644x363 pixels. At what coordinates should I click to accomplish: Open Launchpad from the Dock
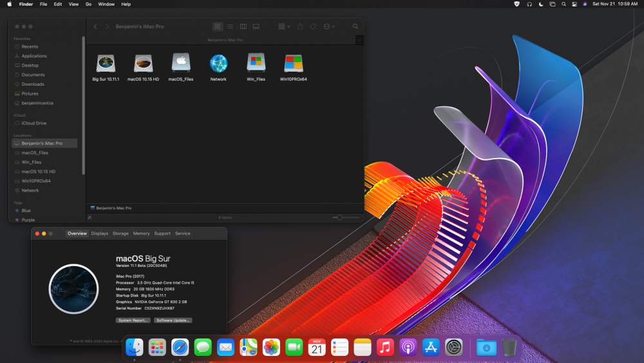(x=157, y=348)
